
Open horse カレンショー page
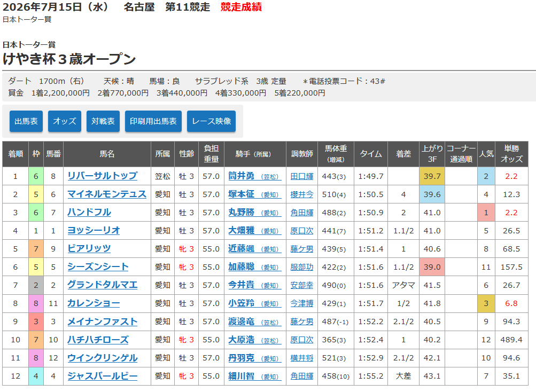coord(94,303)
